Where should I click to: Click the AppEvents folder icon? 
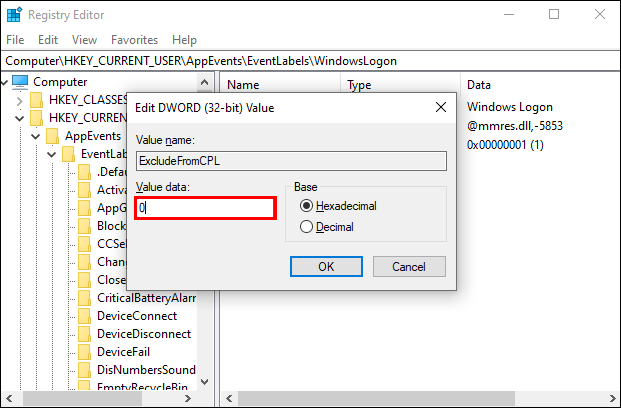coord(53,136)
